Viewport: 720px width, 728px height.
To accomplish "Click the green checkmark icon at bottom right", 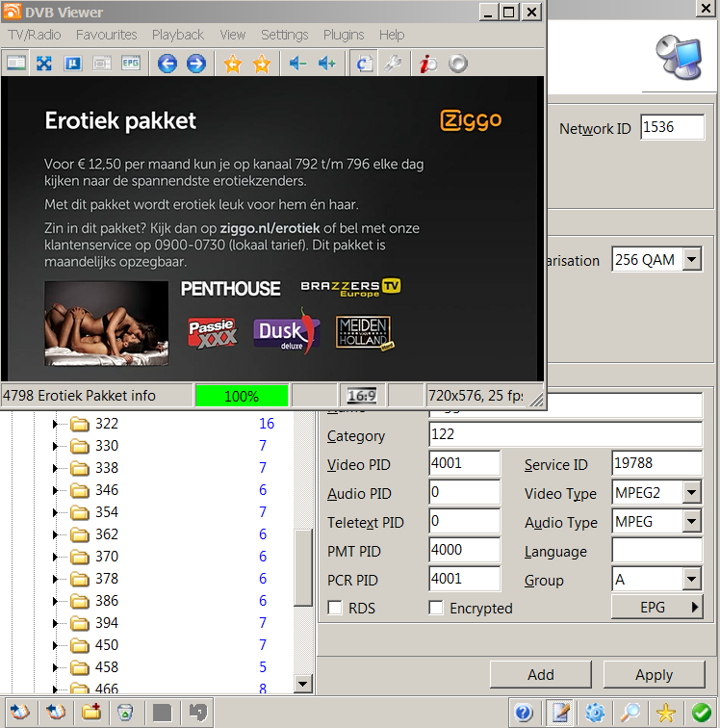I will 701,713.
